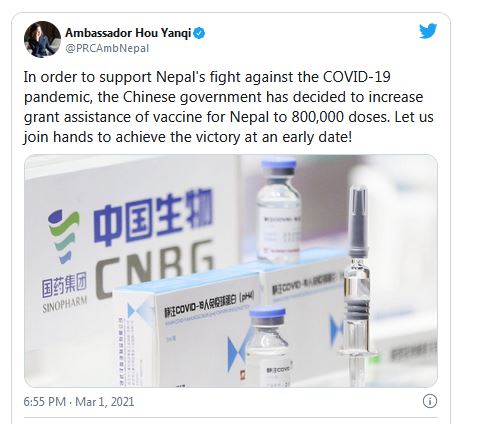Open Ambassador Hou Yanqi's profile photo

[x=42, y=39]
